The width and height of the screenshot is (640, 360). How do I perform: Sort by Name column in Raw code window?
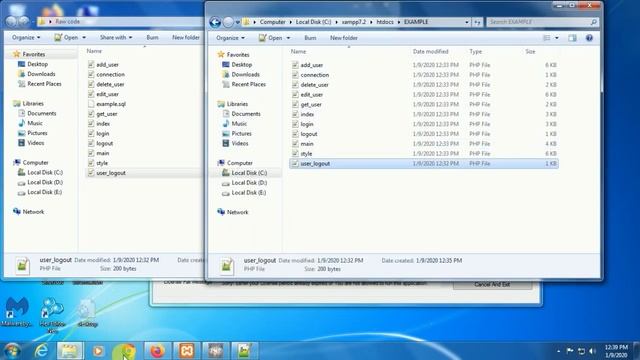click(x=94, y=51)
